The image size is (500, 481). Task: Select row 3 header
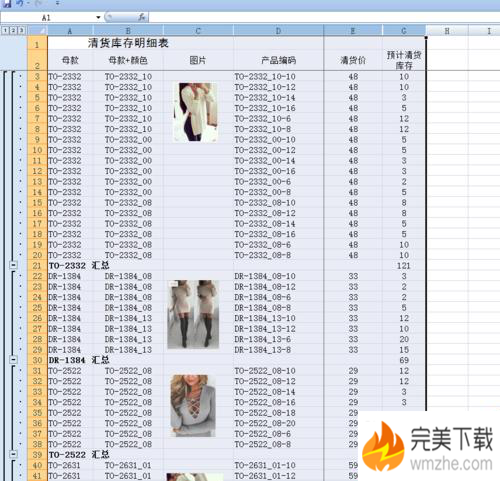(x=37, y=77)
